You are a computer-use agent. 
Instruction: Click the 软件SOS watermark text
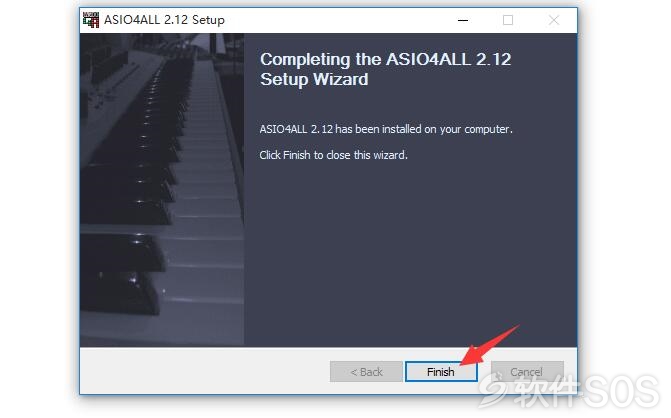585,390
